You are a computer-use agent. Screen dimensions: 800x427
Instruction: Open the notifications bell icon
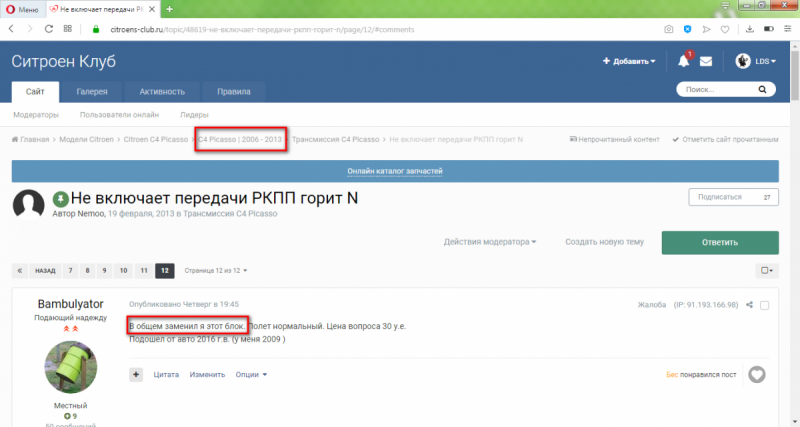click(684, 61)
